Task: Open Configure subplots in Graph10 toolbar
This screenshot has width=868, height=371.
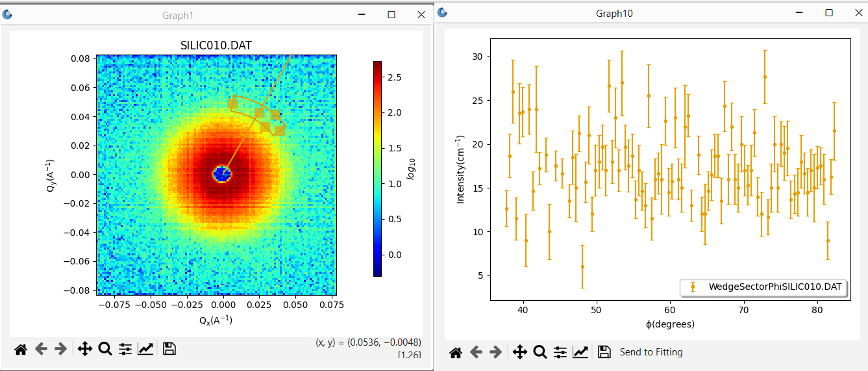Action: coord(560,352)
